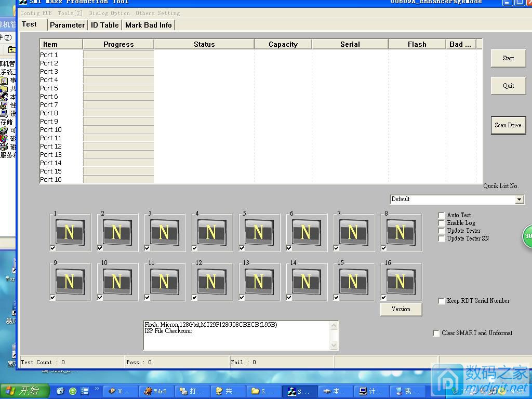The image size is (532, 399).
Task: Open the Mark Bad Info tab
Action: pyautogui.click(x=148, y=25)
